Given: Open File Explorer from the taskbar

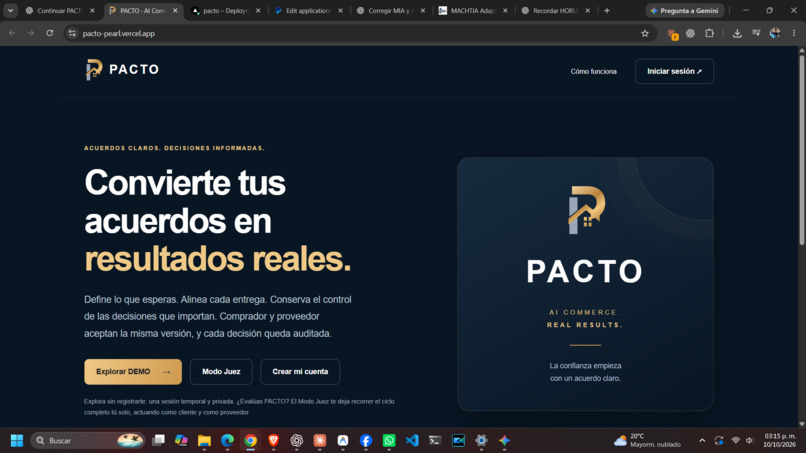Looking at the screenshot, I should coord(204,441).
